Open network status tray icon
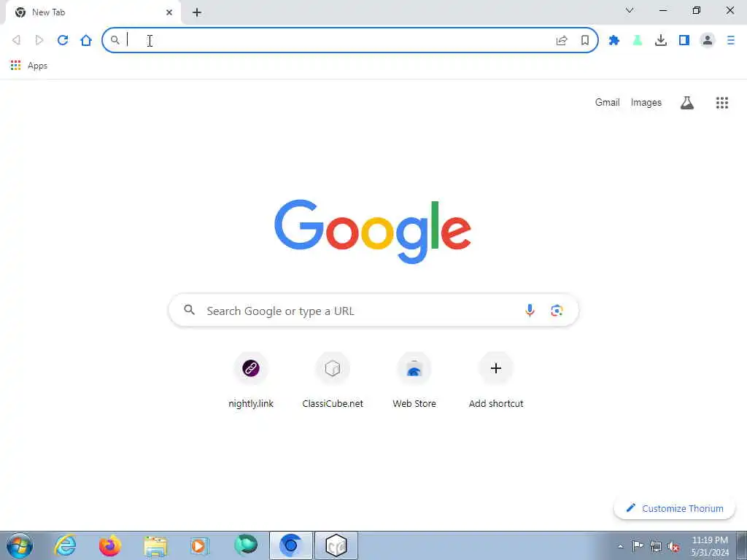 656,547
